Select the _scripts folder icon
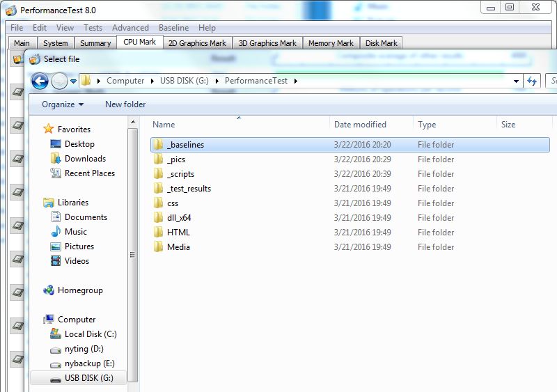 pos(158,173)
